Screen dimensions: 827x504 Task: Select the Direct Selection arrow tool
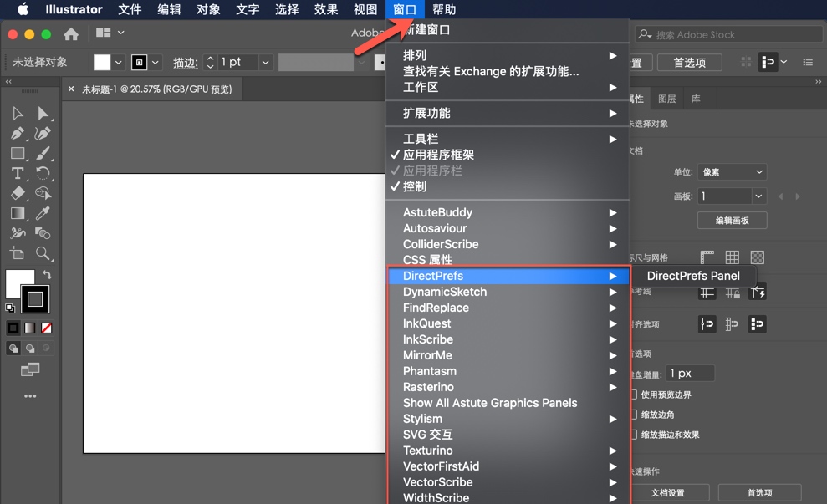click(42, 113)
